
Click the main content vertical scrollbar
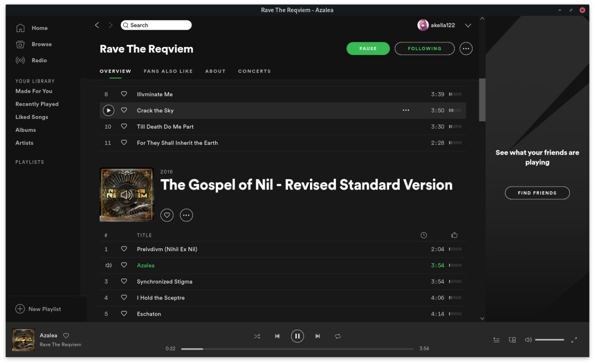(x=482, y=100)
